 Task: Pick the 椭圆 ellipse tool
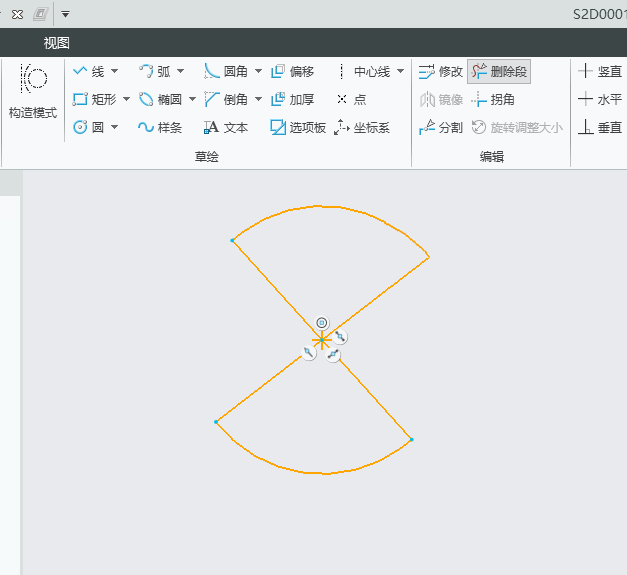pos(160,99)
